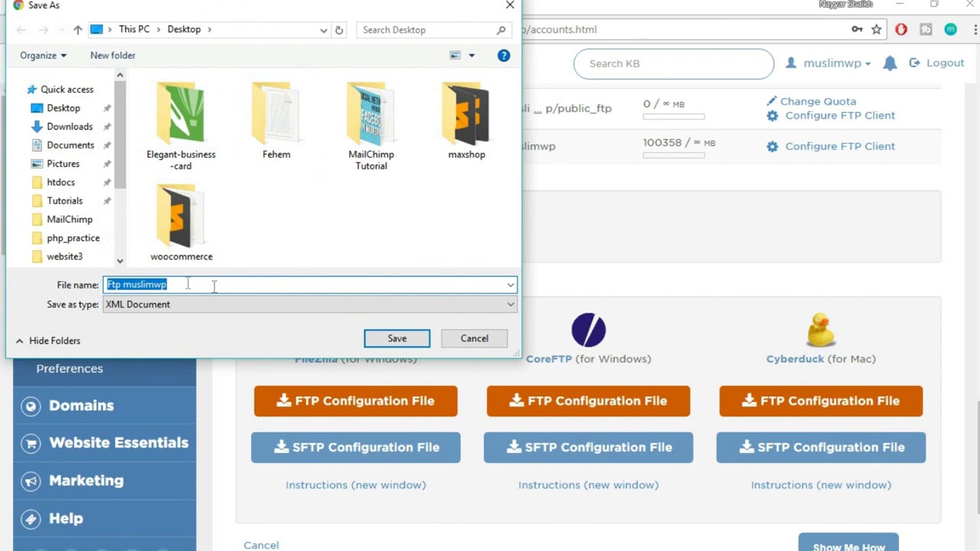Screen dimensions: 980x551
Task: Click the Cyberduck duck icon
Action: click(x=821, y=331)
